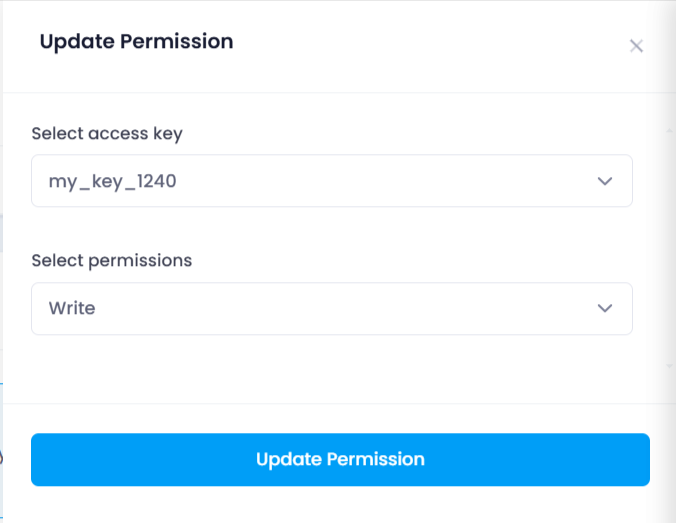Image resolution: width=676 pixels, height=523 pixels.
Task: Click the chevron arrow in permissions dropdown
Action: pos(605,308)
